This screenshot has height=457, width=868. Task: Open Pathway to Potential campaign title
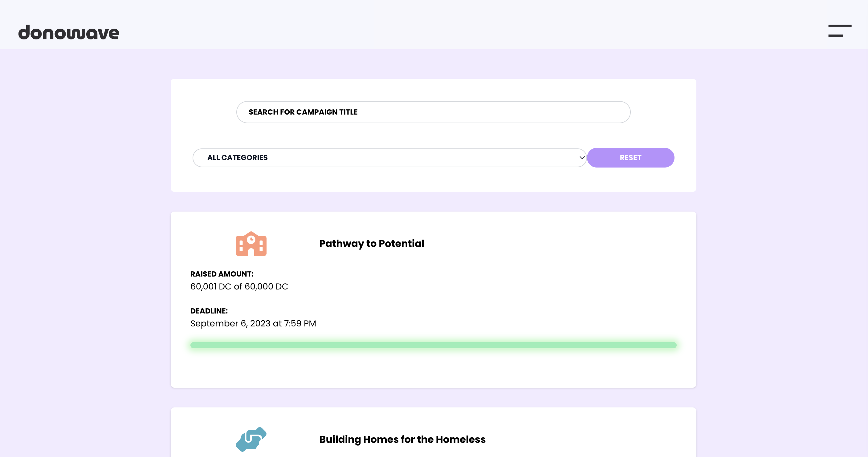pyautogui.click(x=372, y=244)
